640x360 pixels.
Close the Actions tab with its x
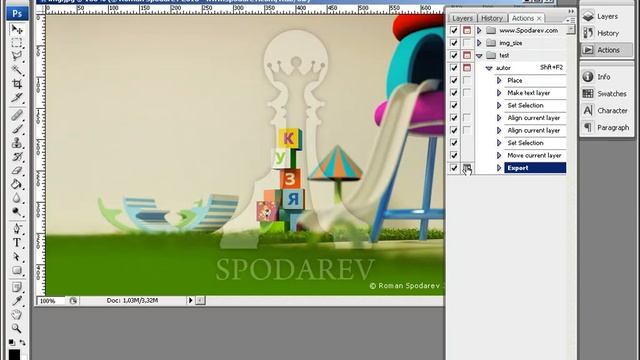pos(539,18)
